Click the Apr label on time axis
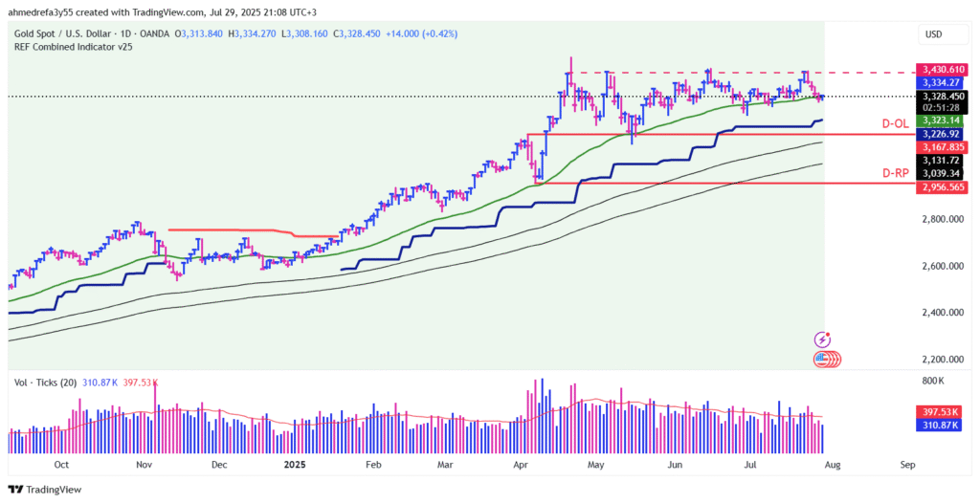This screenshot has height=503, width=980. [x=522, y=465]
